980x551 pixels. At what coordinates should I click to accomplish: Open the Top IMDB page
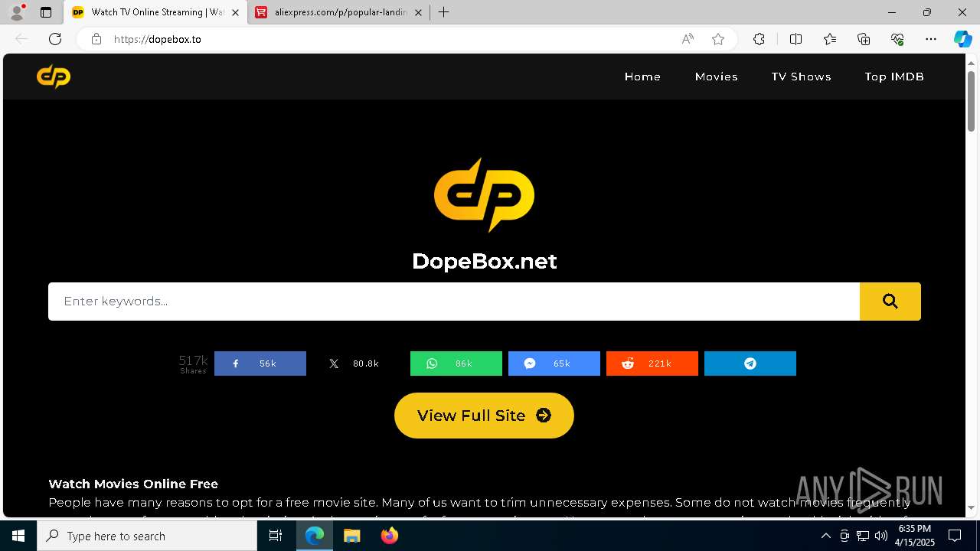(x=894, y=77)
